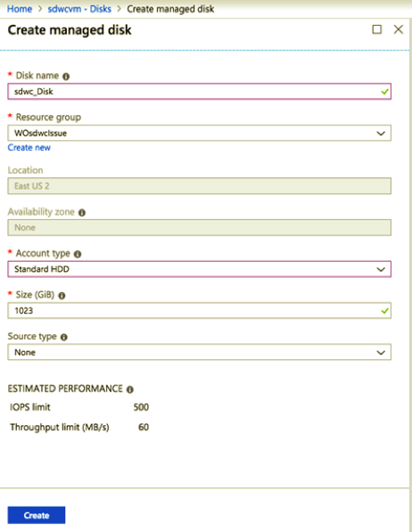The width and height of the screenshot is (412, 532).
Task: Click the disabled Availability zone None field
Action: 200,227
